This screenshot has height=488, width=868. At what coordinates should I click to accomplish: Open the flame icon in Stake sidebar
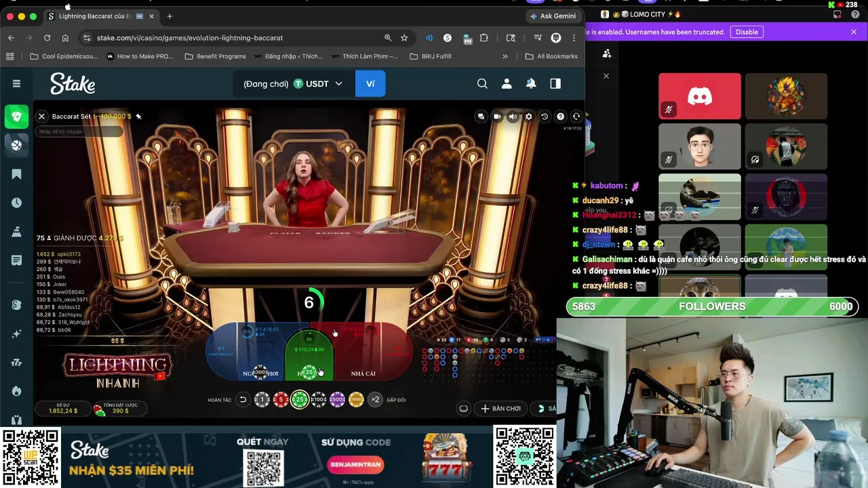[16, 391]
